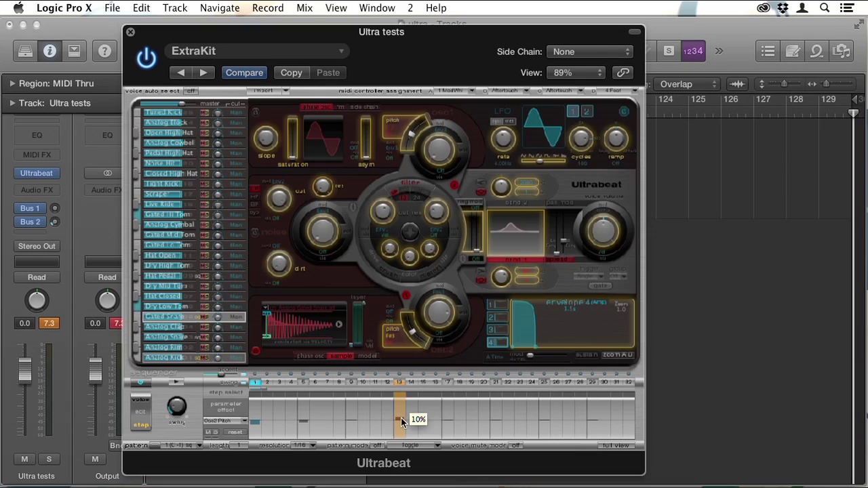Open the Side Chain dropdown

click(590, 52)
